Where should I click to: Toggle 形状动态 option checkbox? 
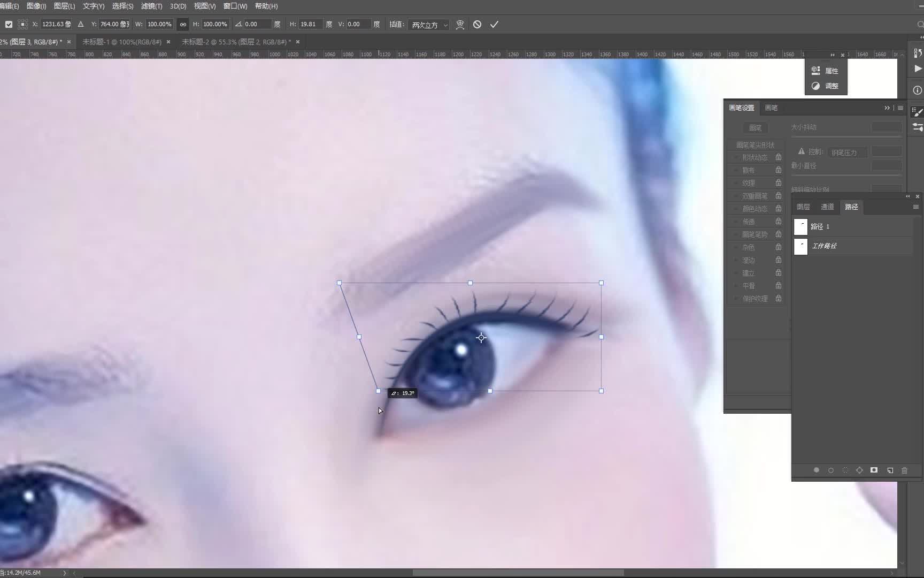point(735,157)
